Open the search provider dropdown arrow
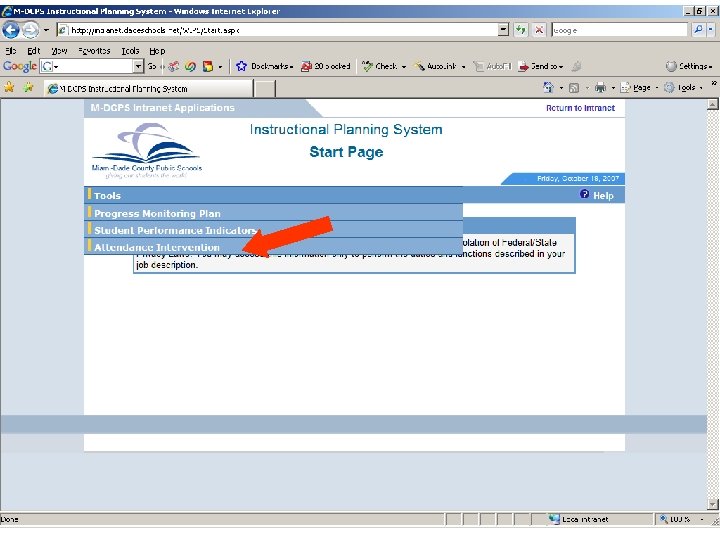Screen dimensions: 720x540 pyautogui.click(x=710, y=30)
